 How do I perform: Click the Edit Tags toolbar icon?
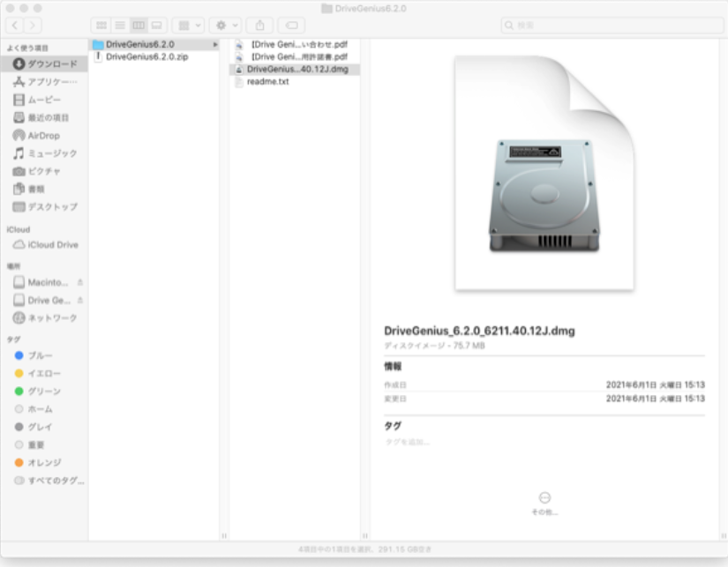tap(292, 26)
